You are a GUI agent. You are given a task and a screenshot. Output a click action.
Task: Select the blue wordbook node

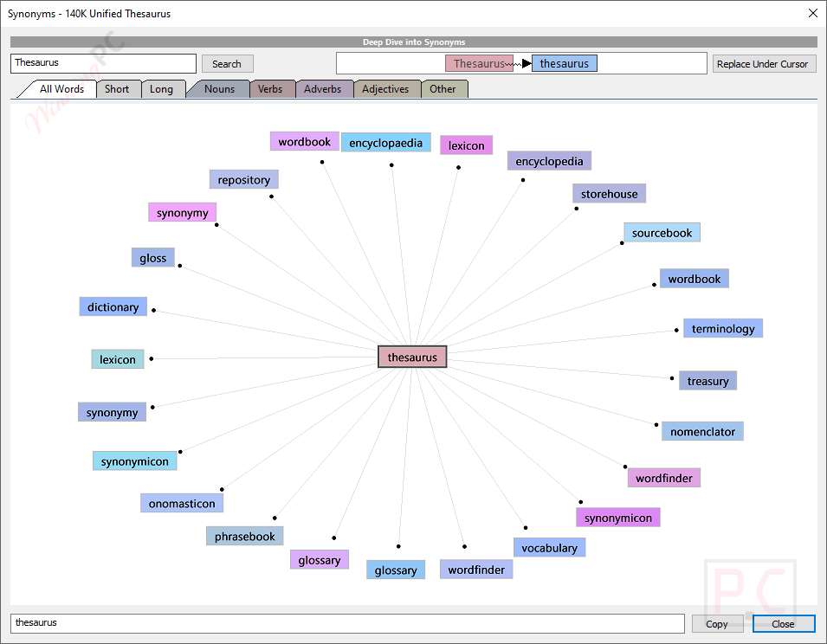[x=695, y=279]
